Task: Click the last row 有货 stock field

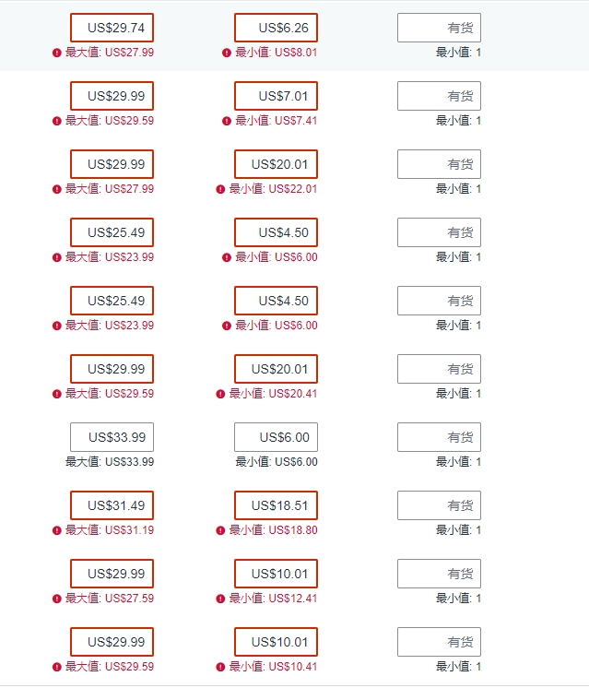Action: [x=439, y=642]
